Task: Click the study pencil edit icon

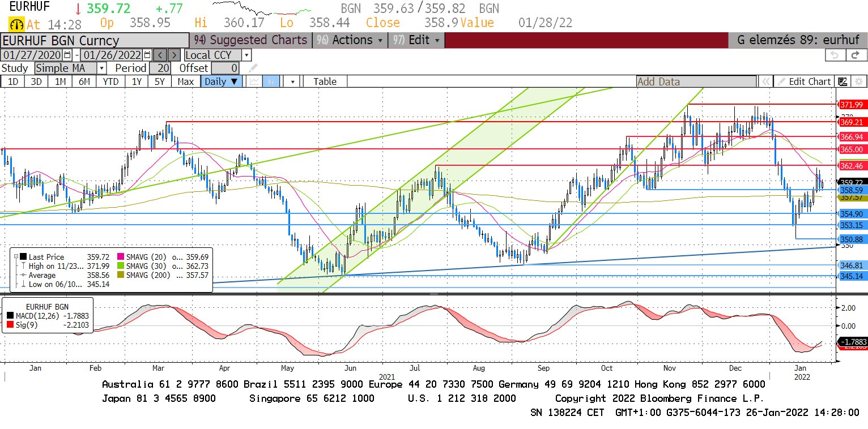Action: pyautogui.click(x=253, y=68)
